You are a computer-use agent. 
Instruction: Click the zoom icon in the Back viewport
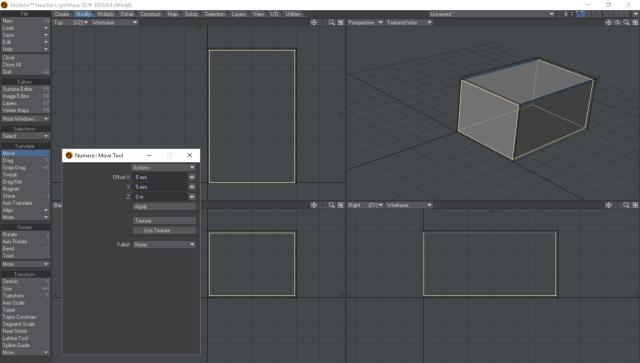[x=331, y=205]
